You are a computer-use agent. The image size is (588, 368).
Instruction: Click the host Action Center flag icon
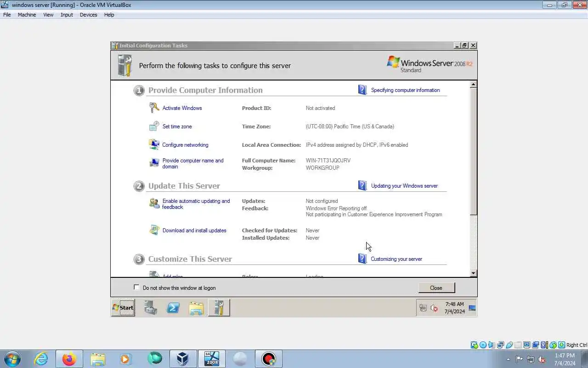[519, 359]
